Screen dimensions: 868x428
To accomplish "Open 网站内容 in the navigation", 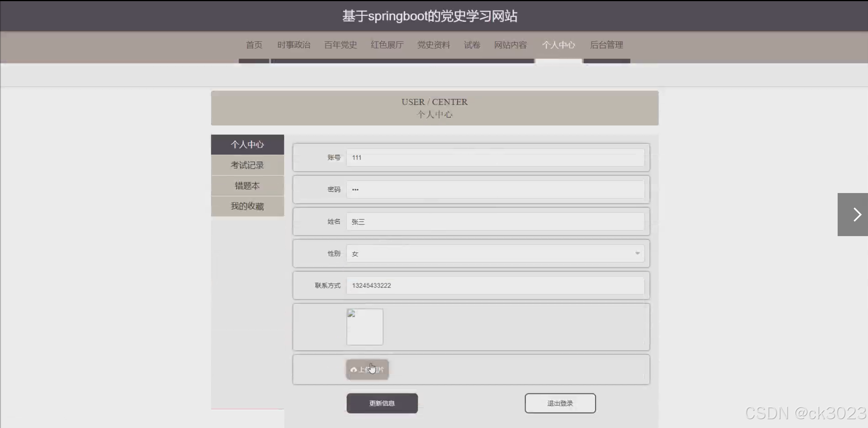I will [510, 45].
